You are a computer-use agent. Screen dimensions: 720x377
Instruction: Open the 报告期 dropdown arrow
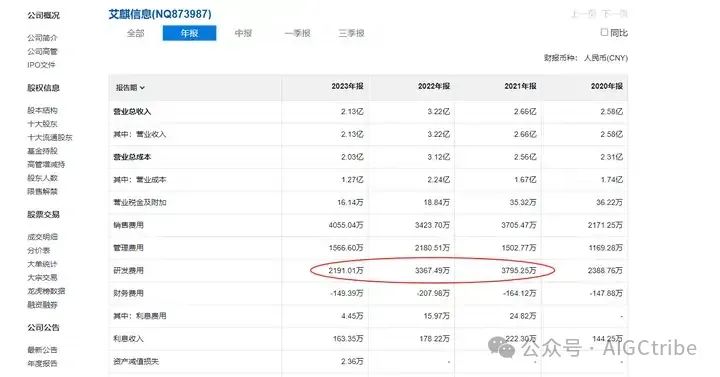pyautogui.click(x=142, y=88)
